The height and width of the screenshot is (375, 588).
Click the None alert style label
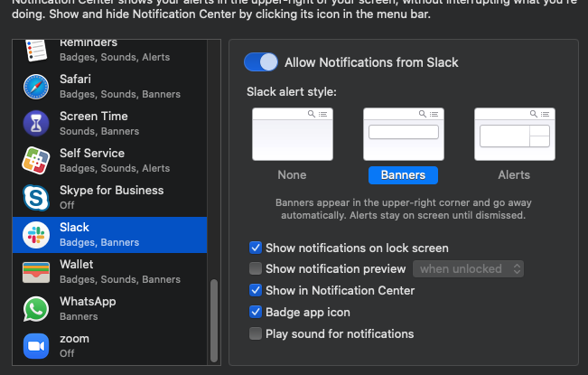pyautogui.click(x=292, y=175)
